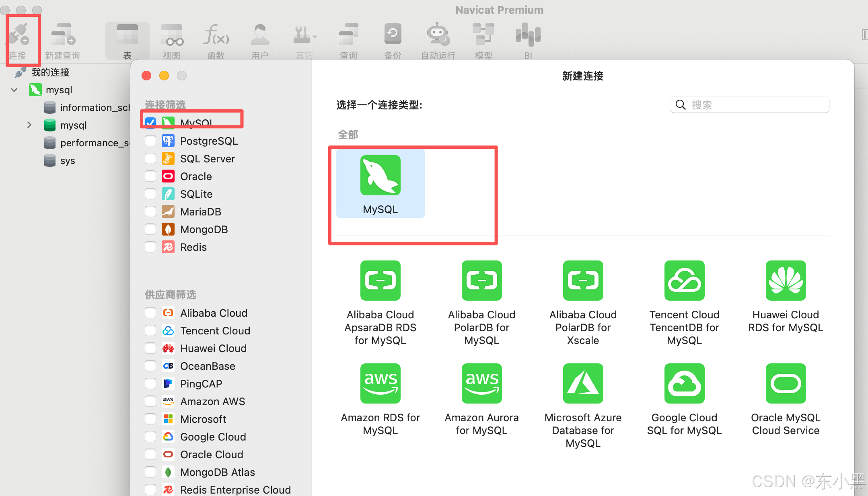Expand the mysql database in sidebar

tap(29, 125)
